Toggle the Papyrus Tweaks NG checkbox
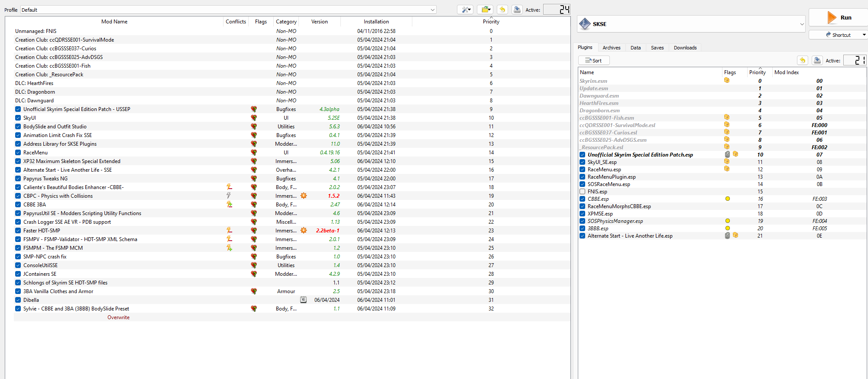The width and height of the screenshot is (868, 379). [18, 179]
